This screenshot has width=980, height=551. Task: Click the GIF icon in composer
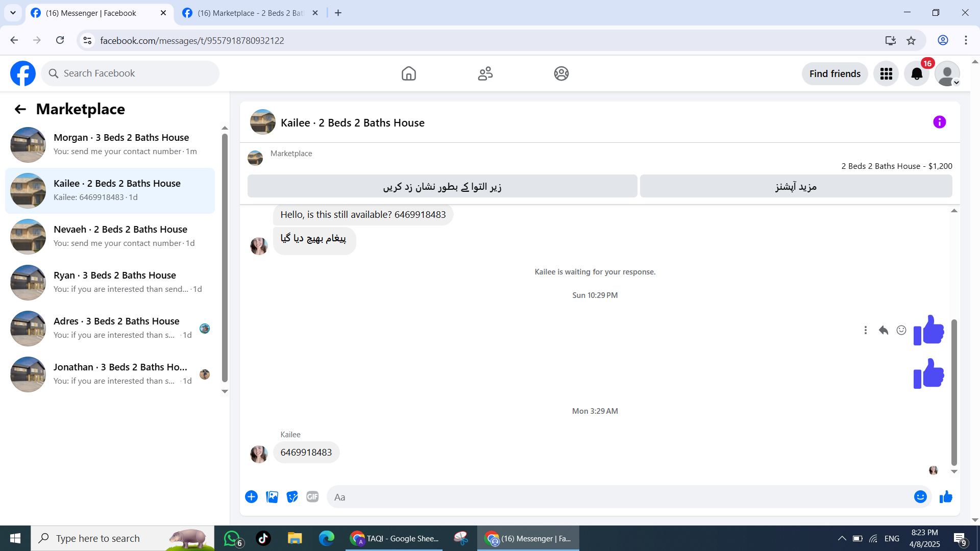312,496
